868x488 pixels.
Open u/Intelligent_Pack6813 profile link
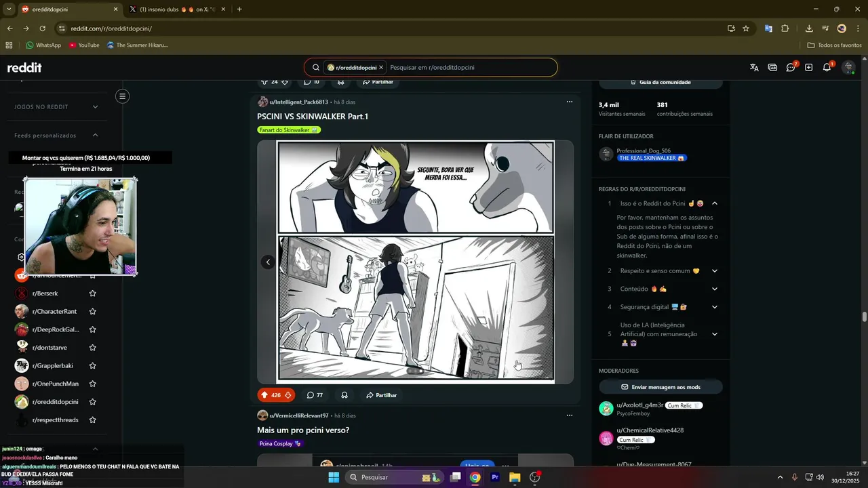[x=298, y=102]
